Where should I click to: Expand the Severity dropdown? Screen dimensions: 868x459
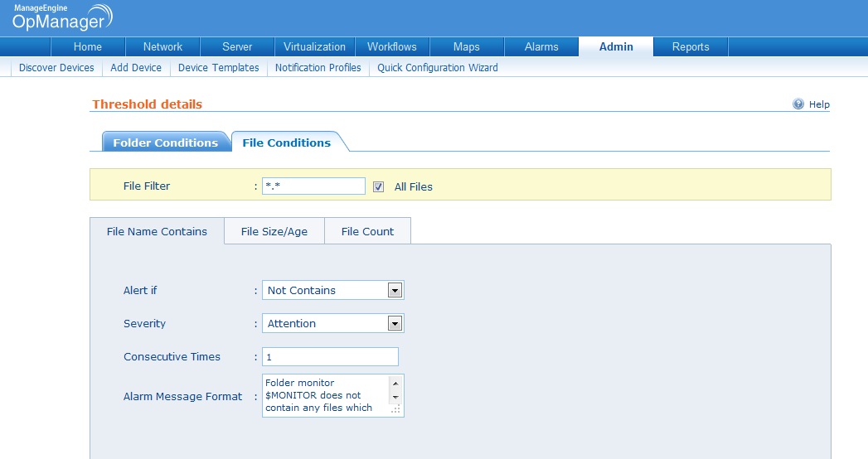point(395,323)
